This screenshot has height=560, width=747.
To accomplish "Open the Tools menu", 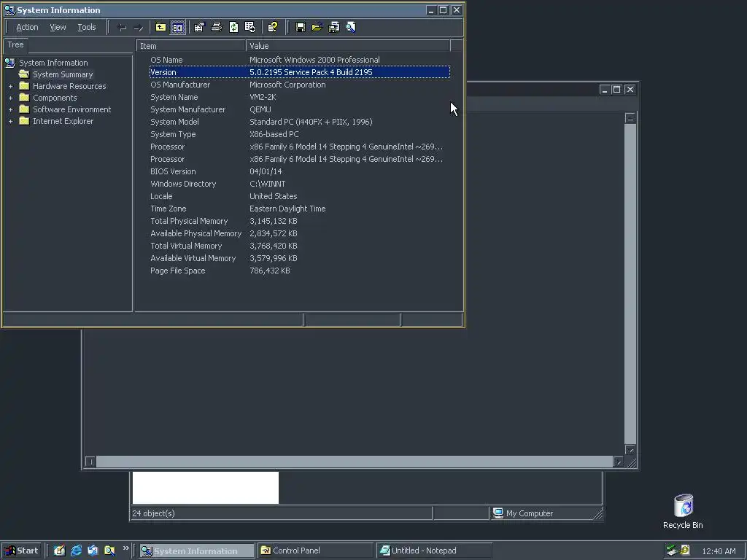I will click(x=87, y=27).
